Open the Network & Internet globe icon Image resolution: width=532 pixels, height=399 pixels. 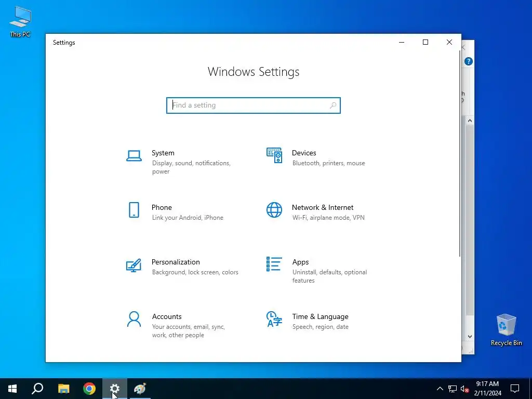tap(274, 210)
